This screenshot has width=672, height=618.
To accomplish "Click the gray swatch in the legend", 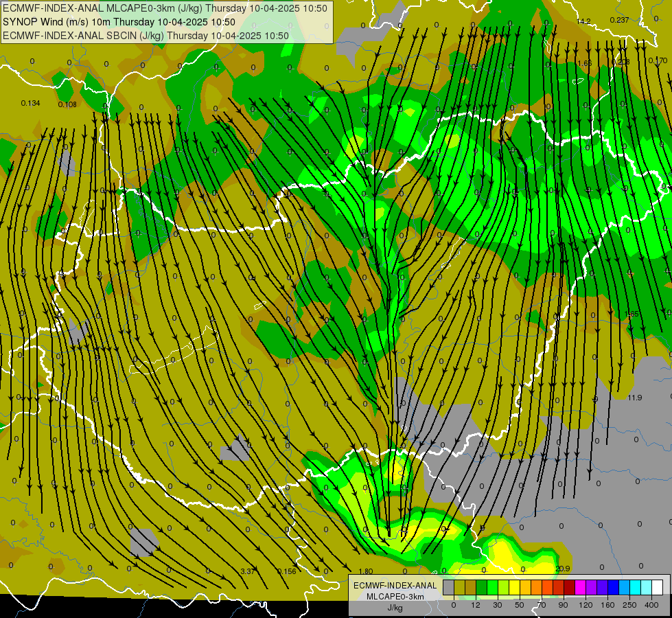I will (x=449, y=588).
